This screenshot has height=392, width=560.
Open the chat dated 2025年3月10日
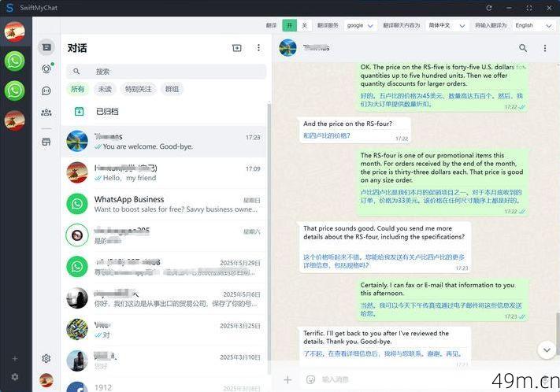pyautogui.click(x=164, y=361)
